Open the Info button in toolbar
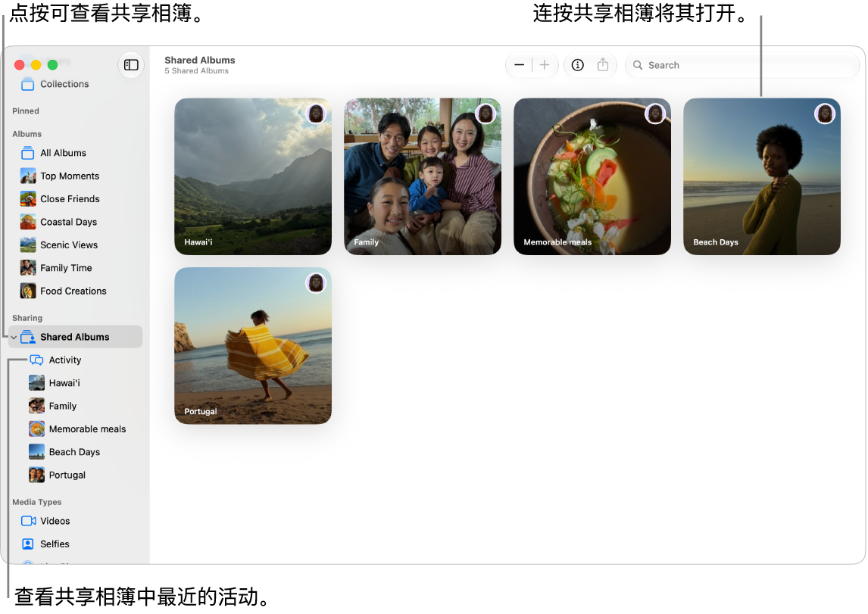 tap(577, 65)
